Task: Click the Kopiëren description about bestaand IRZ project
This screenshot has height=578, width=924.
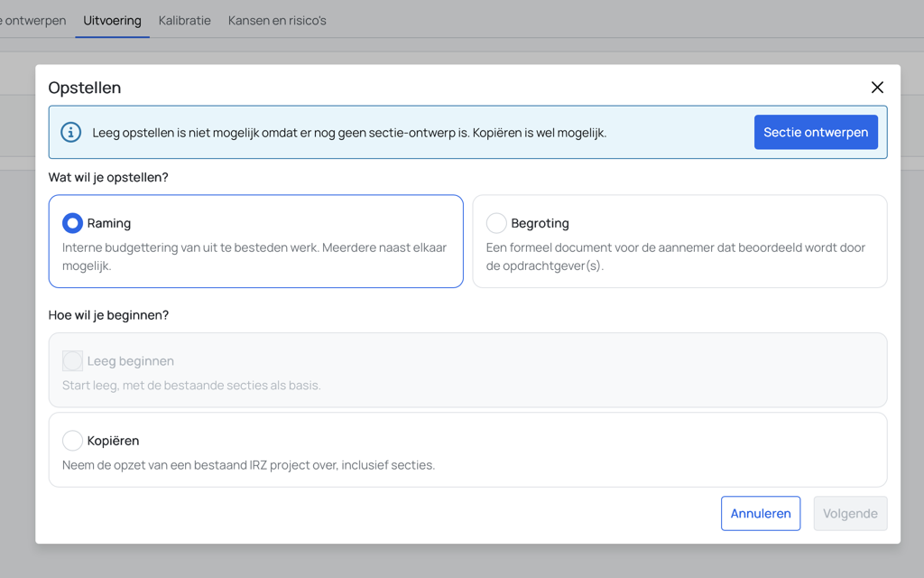Action: [x=249, y=465]
